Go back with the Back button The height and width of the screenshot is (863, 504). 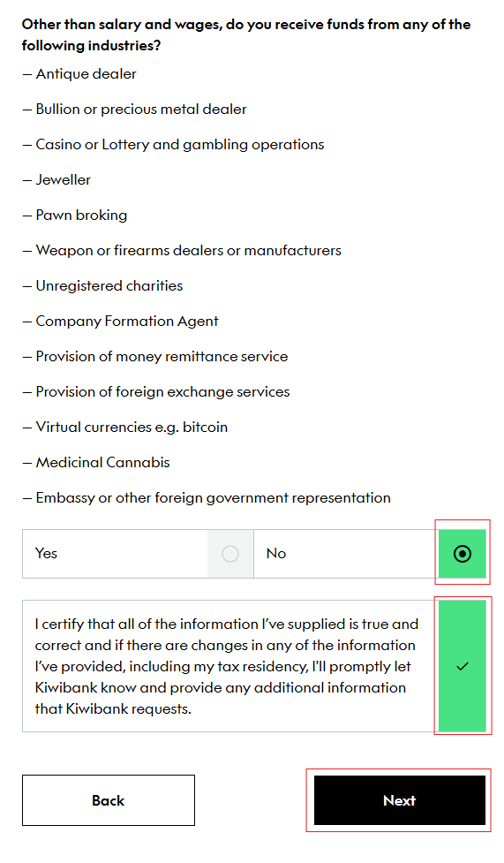(109, 800)
